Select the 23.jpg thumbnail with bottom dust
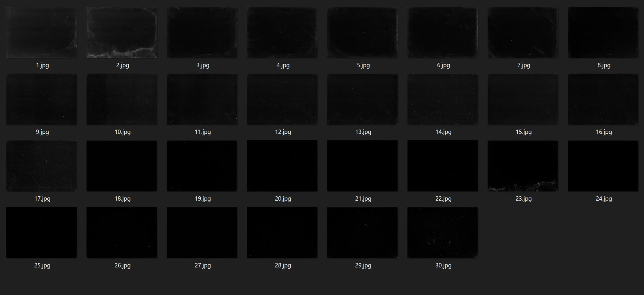 [523, 166]
